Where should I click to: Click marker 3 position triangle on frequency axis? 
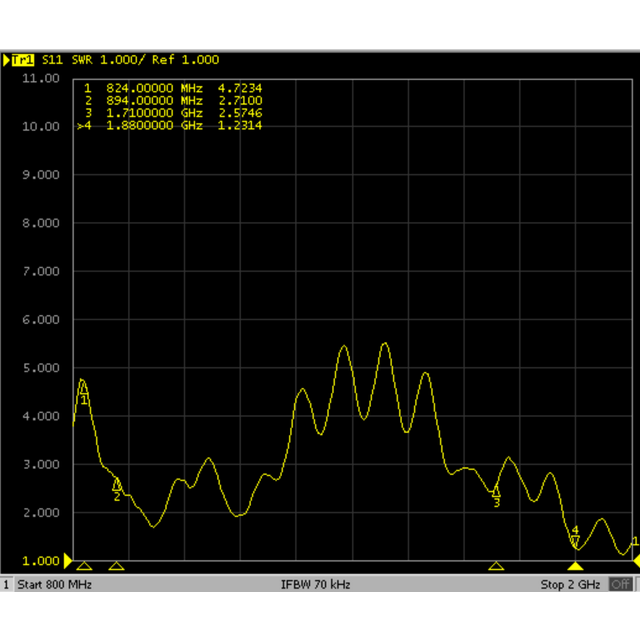496,566
